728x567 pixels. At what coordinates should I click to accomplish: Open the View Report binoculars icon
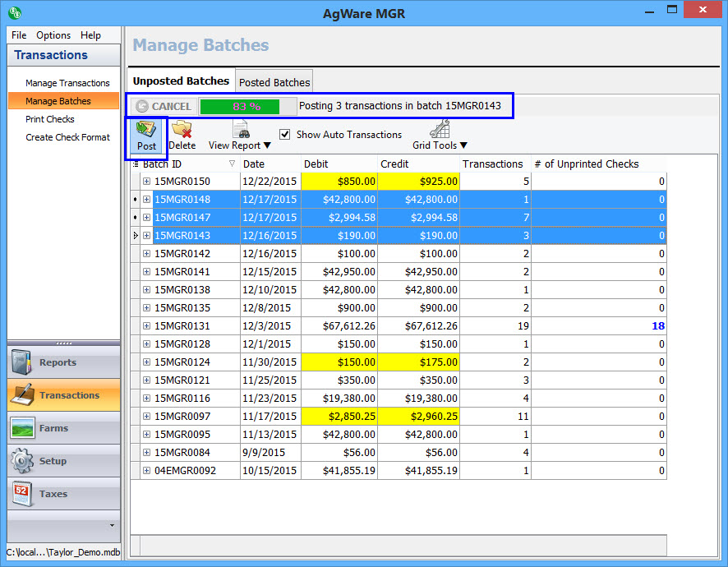241,130
